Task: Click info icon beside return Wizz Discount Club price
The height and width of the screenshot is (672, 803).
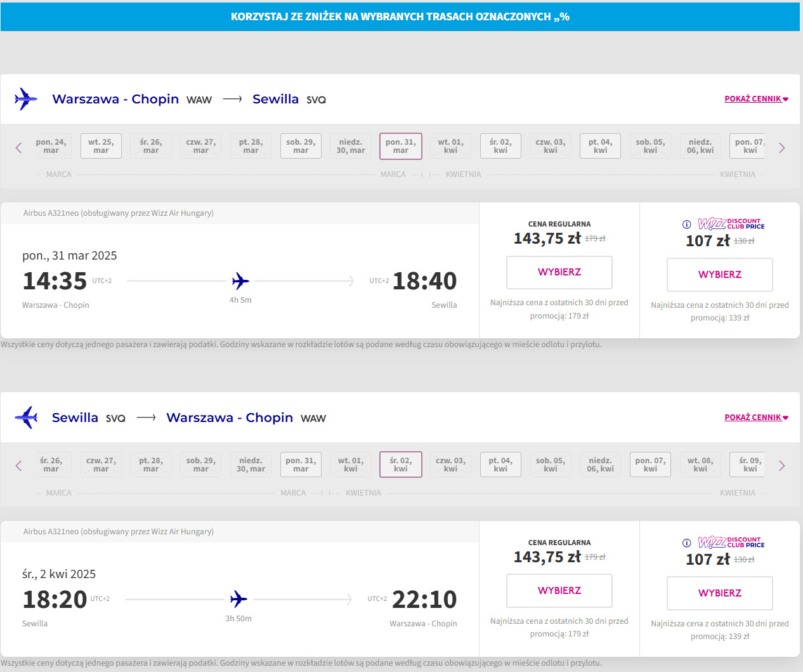Action: [x=686, y=543]
